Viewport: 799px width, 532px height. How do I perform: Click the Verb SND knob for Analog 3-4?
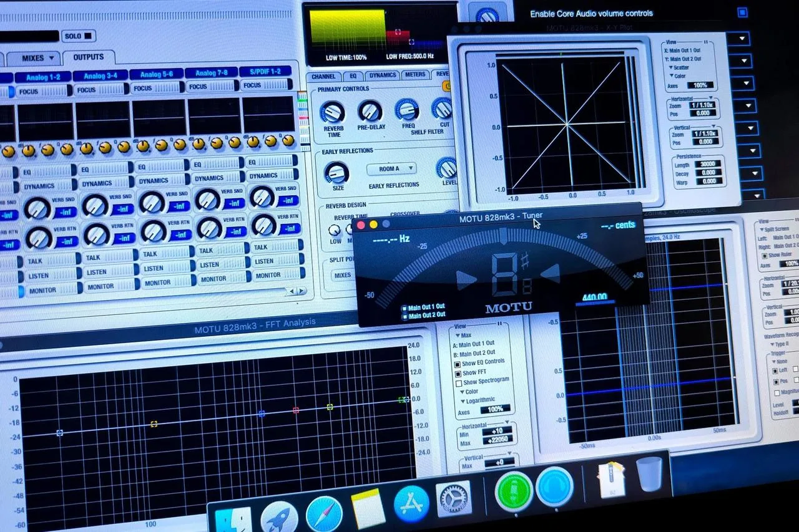[95, 205]
